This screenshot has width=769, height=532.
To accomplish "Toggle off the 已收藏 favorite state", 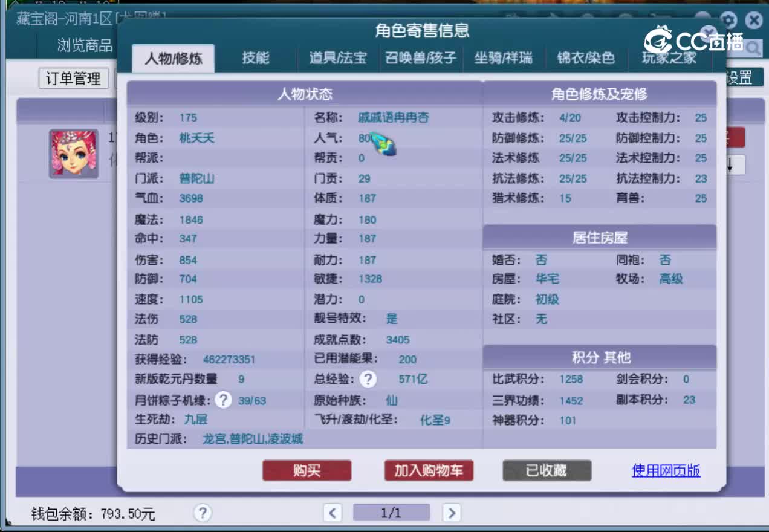I will 547,470.
